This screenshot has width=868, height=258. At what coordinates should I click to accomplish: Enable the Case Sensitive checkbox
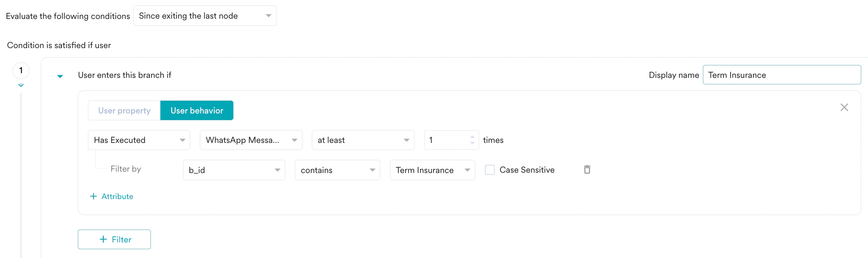489,170
